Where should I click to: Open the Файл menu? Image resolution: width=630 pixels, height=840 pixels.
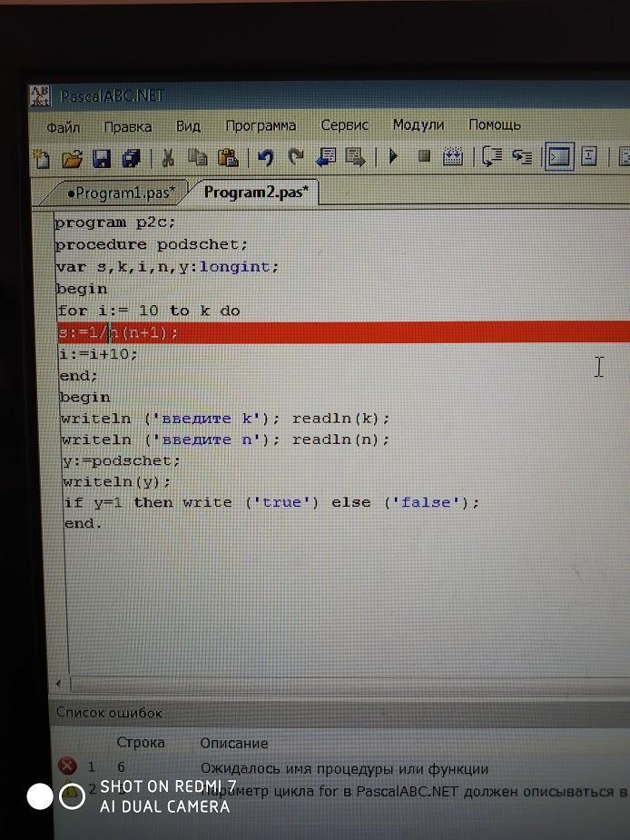pos(64,127)
